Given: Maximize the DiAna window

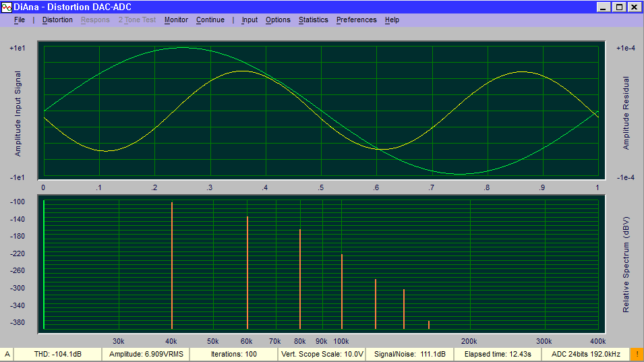Looking at the screenshot, I should coord(618,7).
